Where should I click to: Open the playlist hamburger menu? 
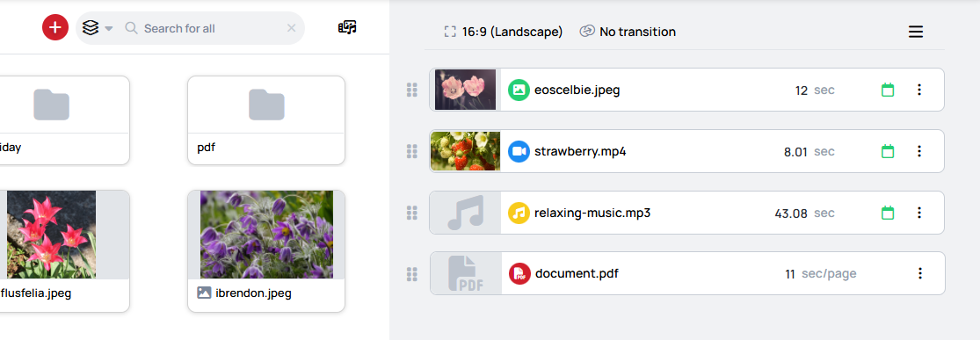[916, 32]
